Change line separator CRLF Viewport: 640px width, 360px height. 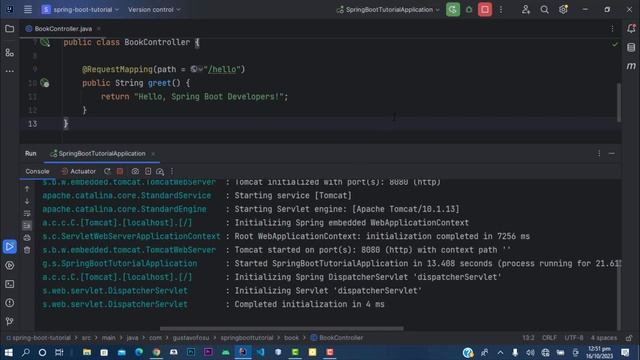point(549,338)
